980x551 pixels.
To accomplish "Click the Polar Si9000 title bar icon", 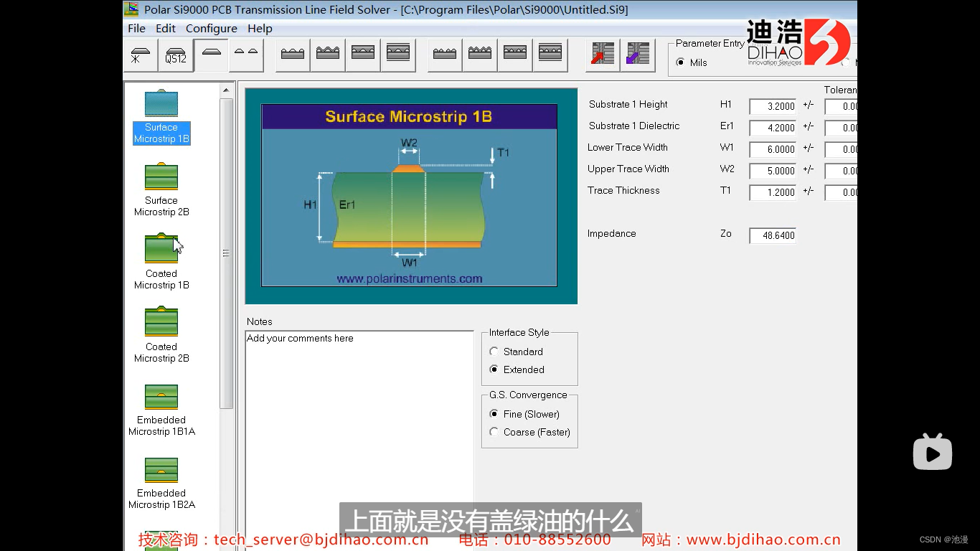I will pos(131,9).
